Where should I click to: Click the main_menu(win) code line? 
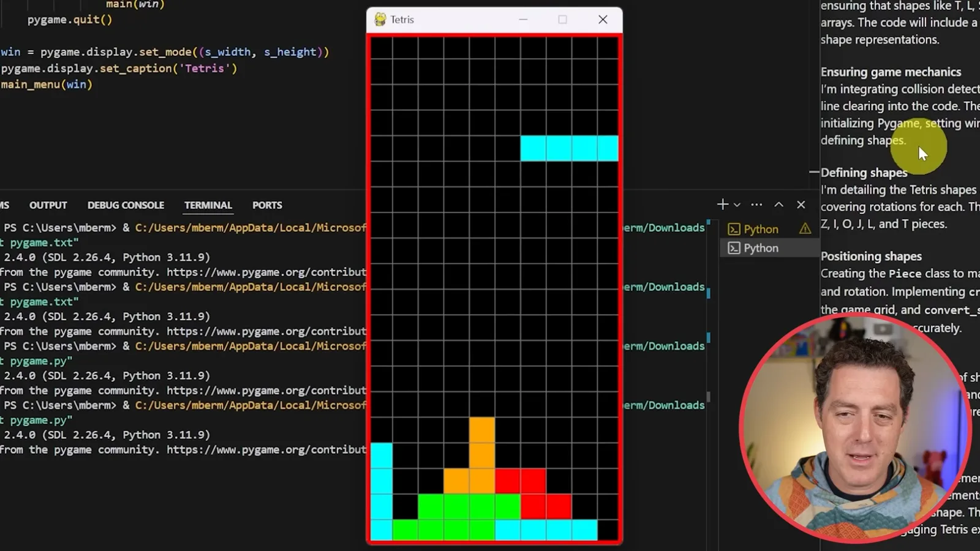pos(47,84)
